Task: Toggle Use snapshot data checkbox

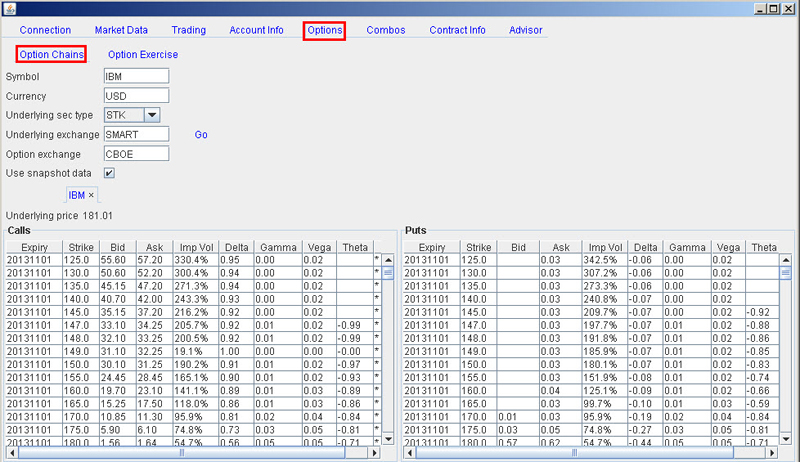Action: [109, 173]
